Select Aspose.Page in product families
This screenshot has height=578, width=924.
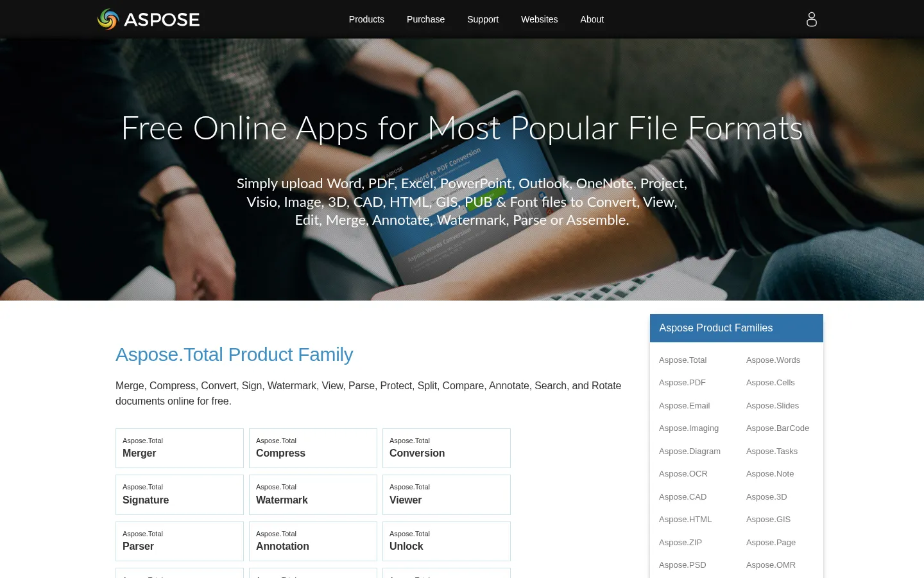pos(771,543)
